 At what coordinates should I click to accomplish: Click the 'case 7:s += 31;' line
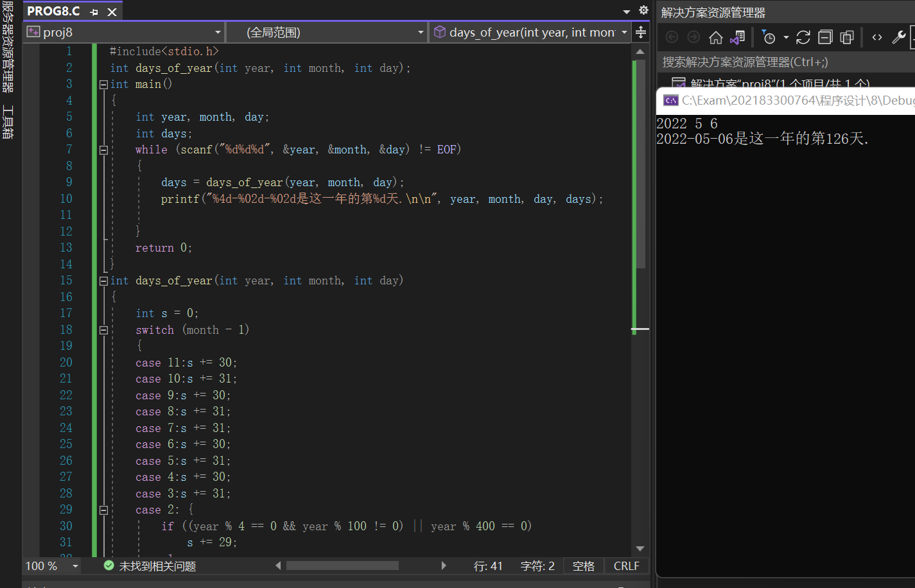tap(183, 428)
